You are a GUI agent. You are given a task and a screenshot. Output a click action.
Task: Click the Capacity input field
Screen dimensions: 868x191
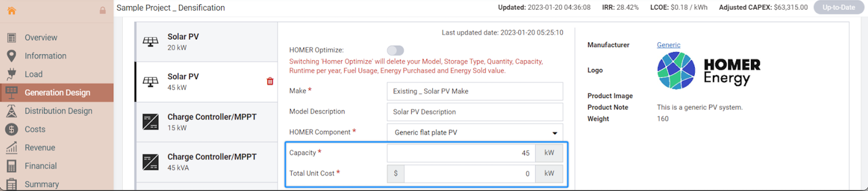[x=461, y=153]
